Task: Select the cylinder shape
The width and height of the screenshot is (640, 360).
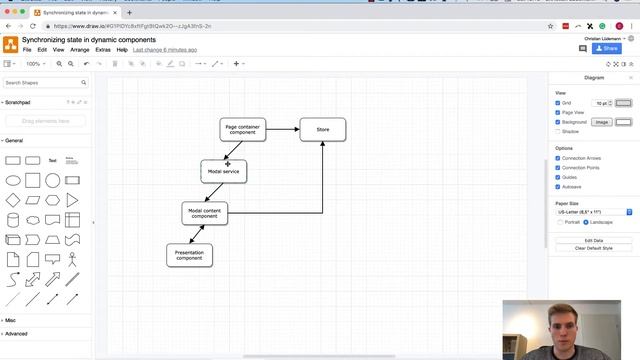Action: click(x=13, y=220)
